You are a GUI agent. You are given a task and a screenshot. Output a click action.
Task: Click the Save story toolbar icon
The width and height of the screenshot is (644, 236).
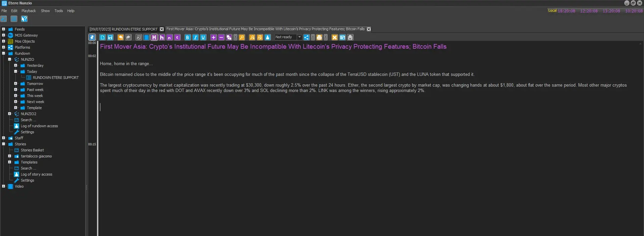tap(110, 37)
